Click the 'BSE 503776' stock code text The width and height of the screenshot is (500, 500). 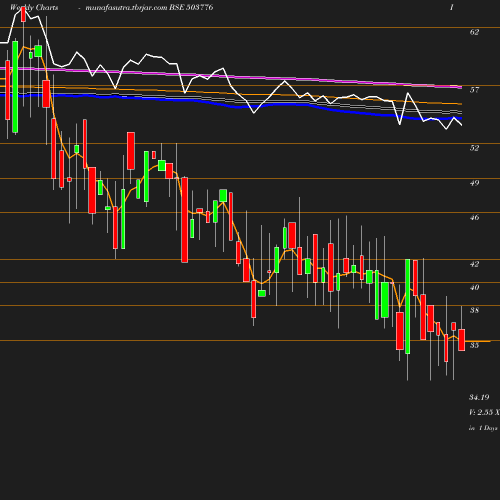click(191, 7)
